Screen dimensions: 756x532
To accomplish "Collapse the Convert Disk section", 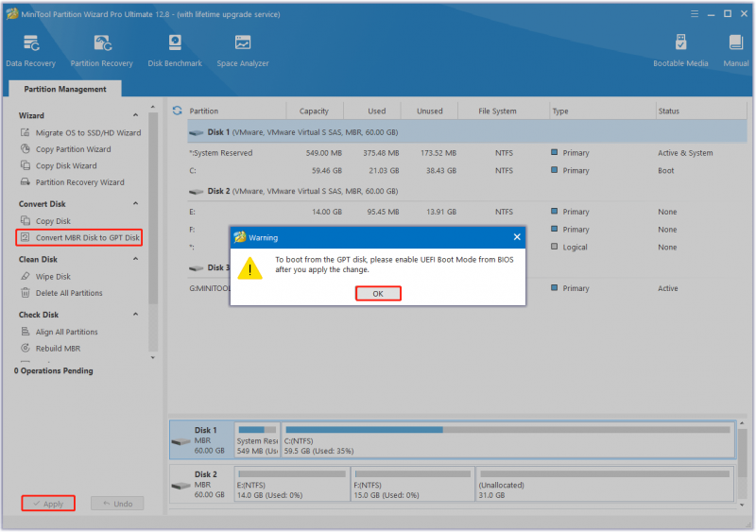I will pyautogui.click(x=135, y=203).
